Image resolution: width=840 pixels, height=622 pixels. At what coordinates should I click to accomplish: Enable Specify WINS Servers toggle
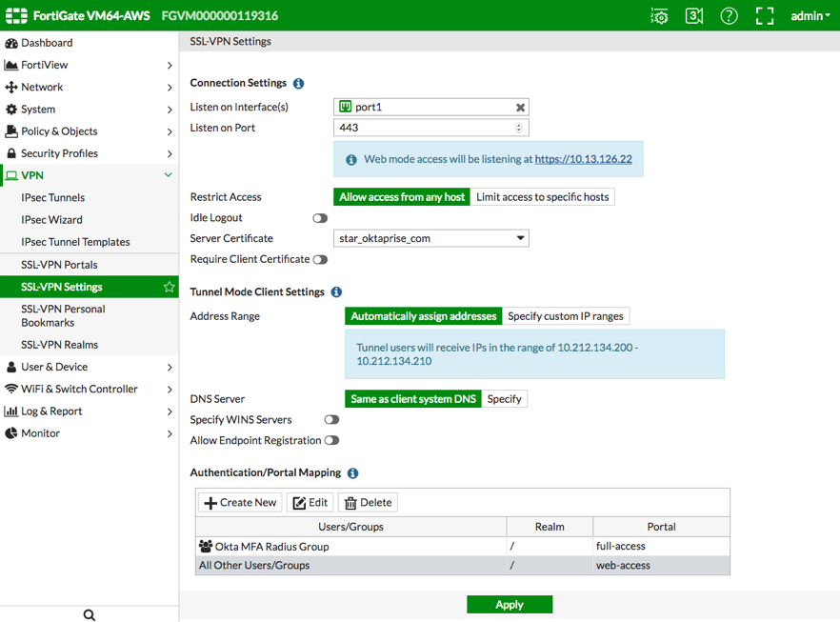click(x=330, y=420)
